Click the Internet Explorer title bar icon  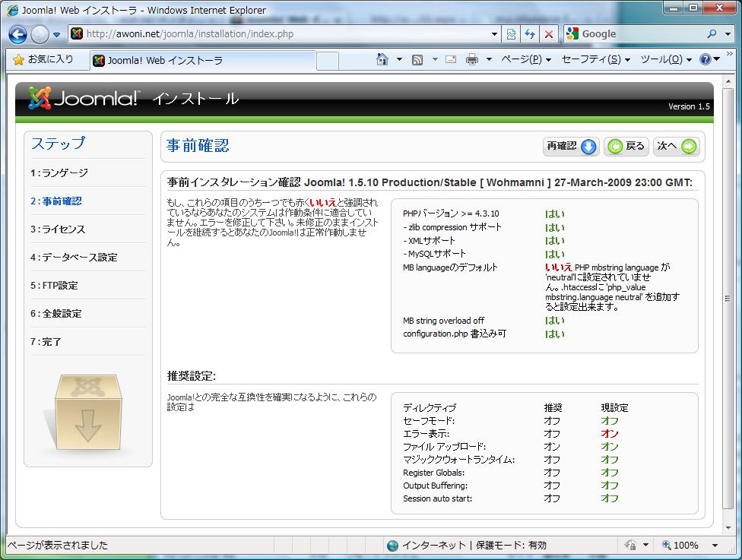click(13, 10)
